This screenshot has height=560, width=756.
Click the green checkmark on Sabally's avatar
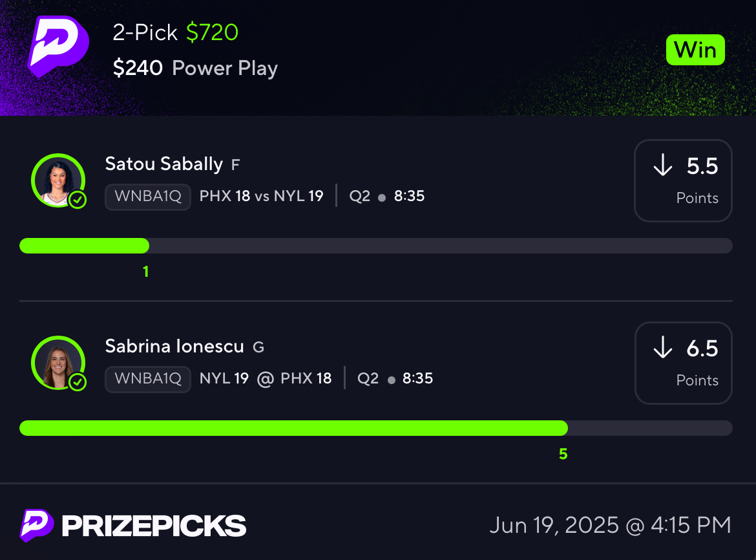[x=78, y=200]
